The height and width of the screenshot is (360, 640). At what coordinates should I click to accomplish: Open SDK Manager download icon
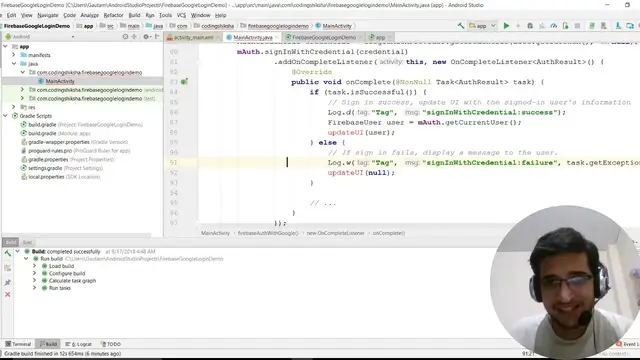[618, 26]
